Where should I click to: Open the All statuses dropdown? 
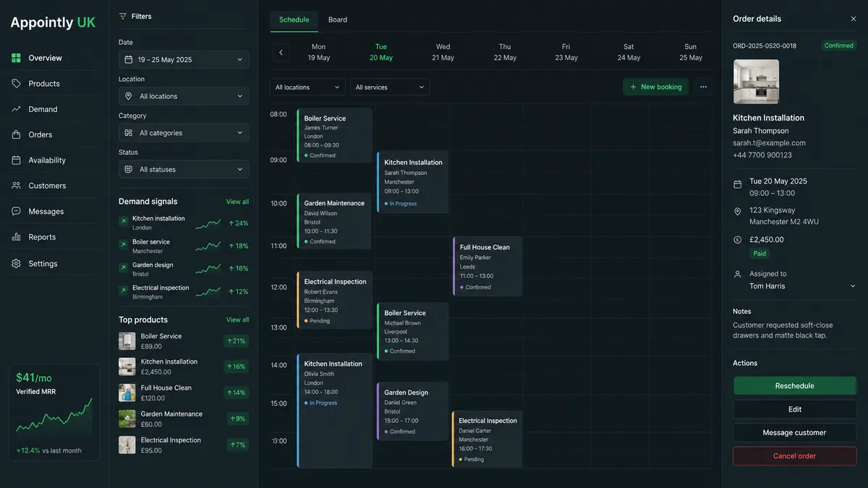pyautogui.click(x=184, y=169)
